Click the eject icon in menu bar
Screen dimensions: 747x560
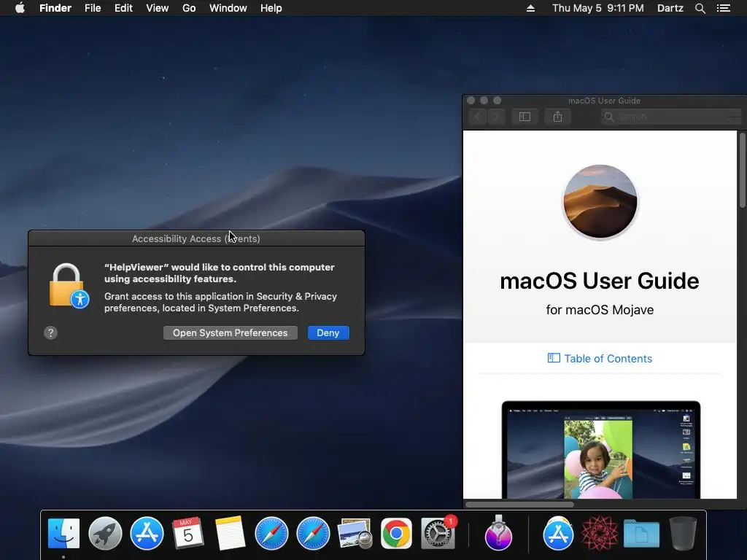click(x=531, y=8)
